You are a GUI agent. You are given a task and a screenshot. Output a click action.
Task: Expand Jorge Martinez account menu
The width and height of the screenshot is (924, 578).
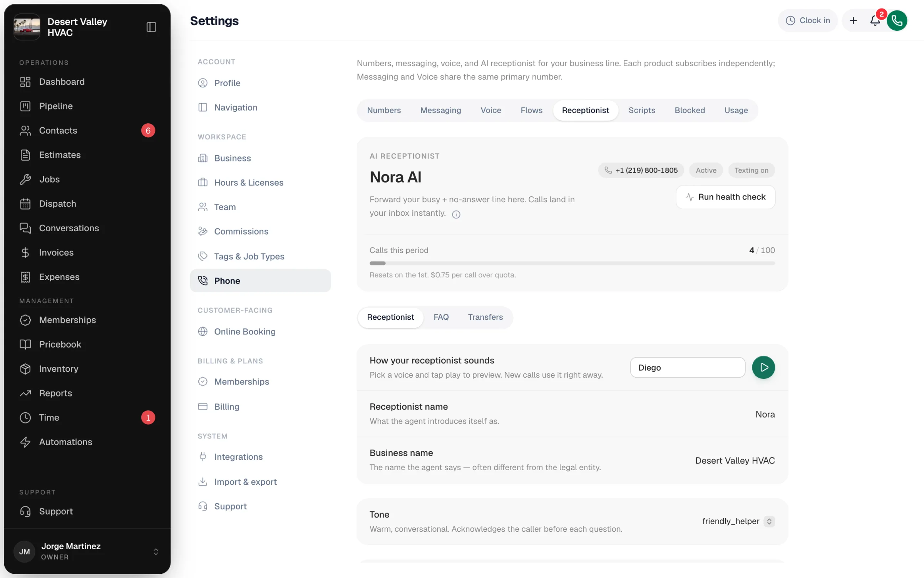pyautogui.click(x=87, y=551)
